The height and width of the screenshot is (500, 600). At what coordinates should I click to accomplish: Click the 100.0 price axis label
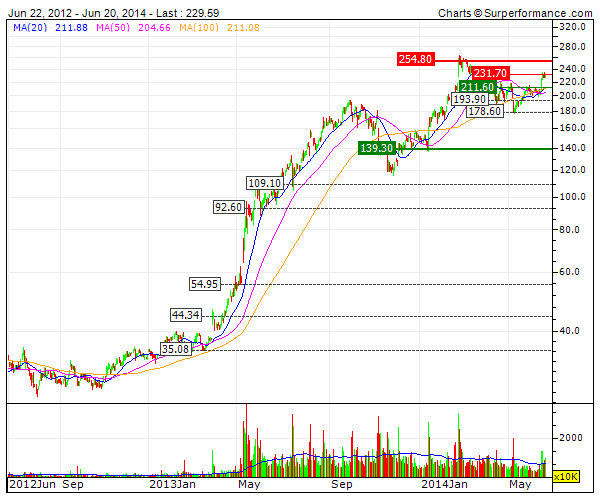[572, 197]
